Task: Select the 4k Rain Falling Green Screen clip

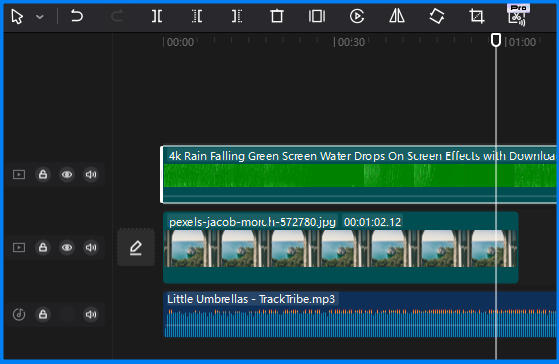Action: [359, 175]
